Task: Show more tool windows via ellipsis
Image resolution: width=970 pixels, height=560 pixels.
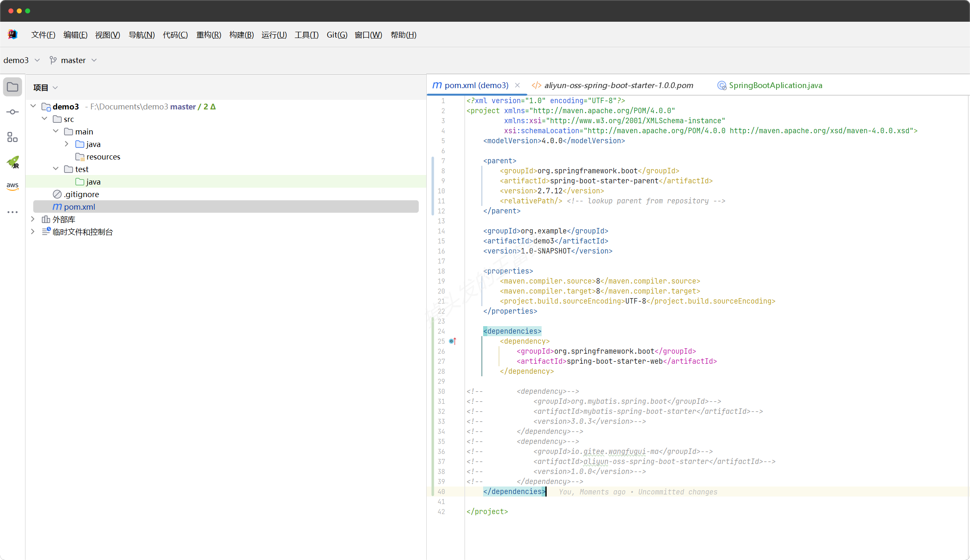Action: [x=13, y=212]
